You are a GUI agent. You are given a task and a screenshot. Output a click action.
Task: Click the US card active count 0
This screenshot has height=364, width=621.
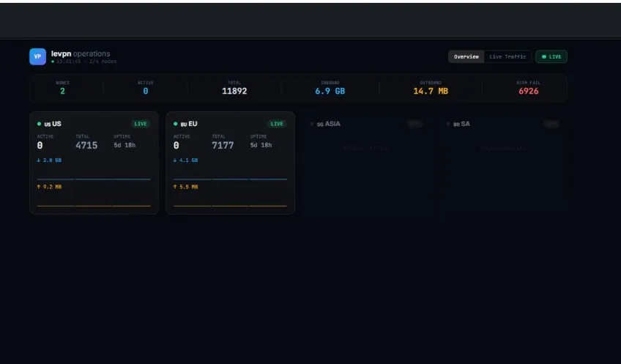coord(40,145)
